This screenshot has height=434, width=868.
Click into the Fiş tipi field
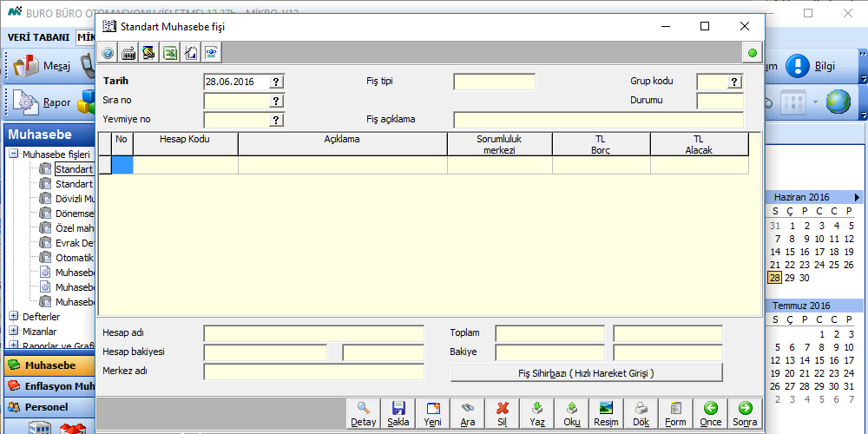pyautogui.click(x=495, y=82)
